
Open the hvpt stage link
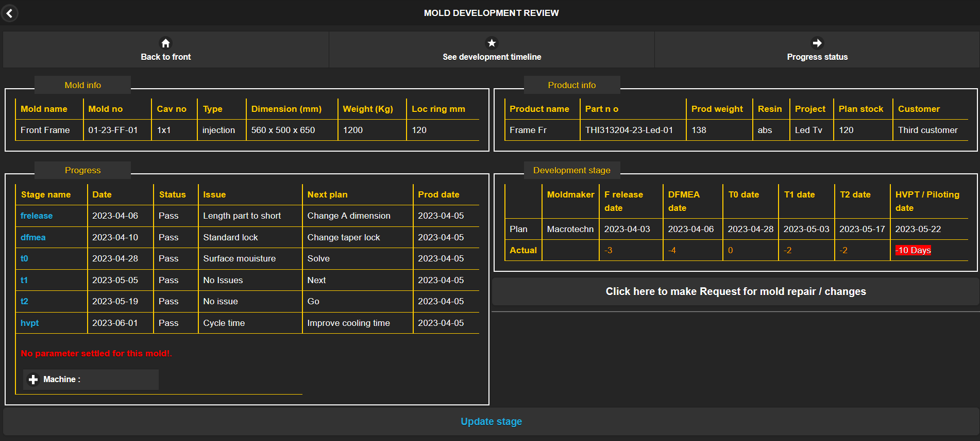[x=29, y=323]
